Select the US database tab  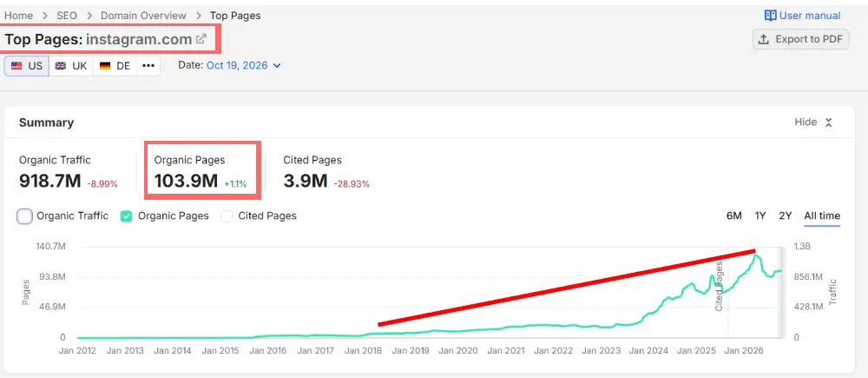[x=27, y=65]
